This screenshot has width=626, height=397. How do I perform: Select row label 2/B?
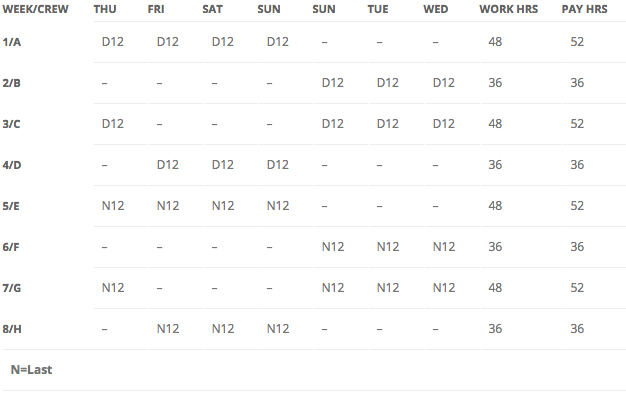pos(11,83)
